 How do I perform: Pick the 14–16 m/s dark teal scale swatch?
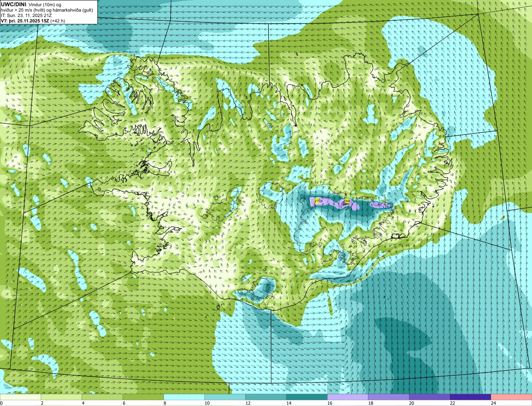pyautogui.click(x=307, y=397)
